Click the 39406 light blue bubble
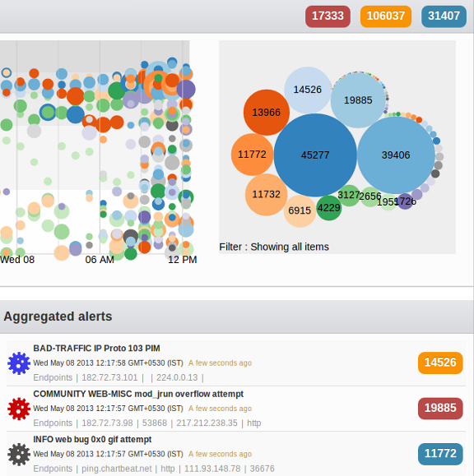Screen dimensions: 474x476 click(396, 155)
